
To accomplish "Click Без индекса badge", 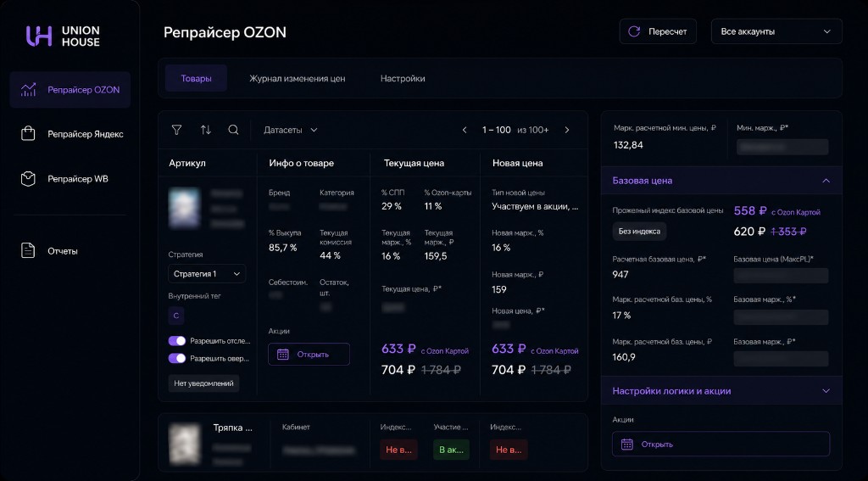I will 639,231.
